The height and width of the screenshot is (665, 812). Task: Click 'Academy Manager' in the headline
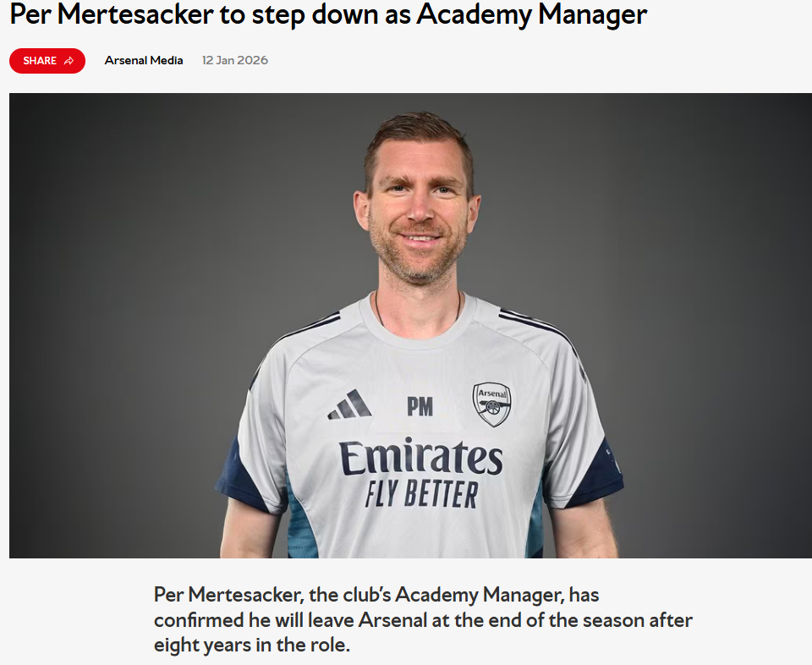click(x=532, y=14)
